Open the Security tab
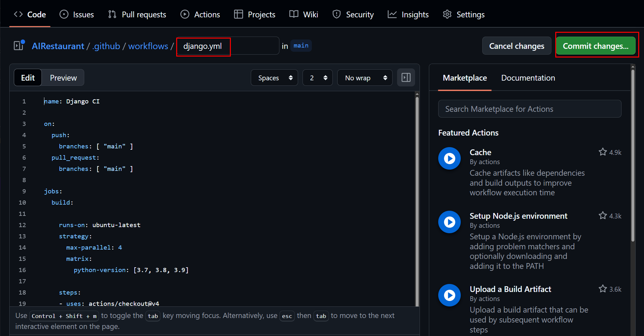 click(353, 14)
